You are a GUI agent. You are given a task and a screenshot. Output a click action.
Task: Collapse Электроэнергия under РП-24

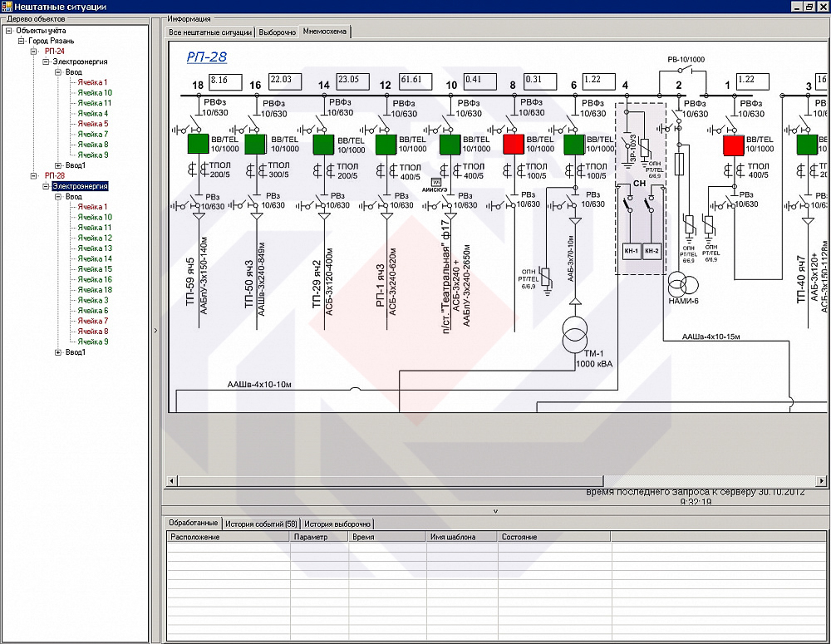tap(46, 61)
